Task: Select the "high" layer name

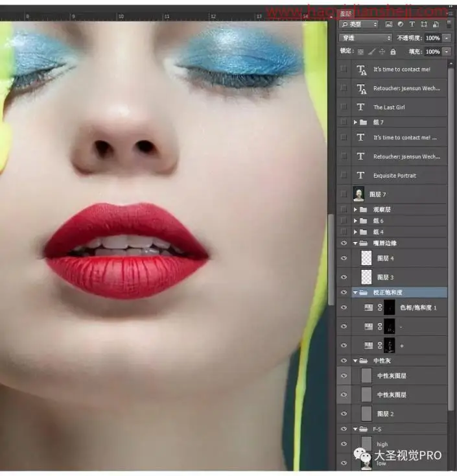Action: click(382, 444)
